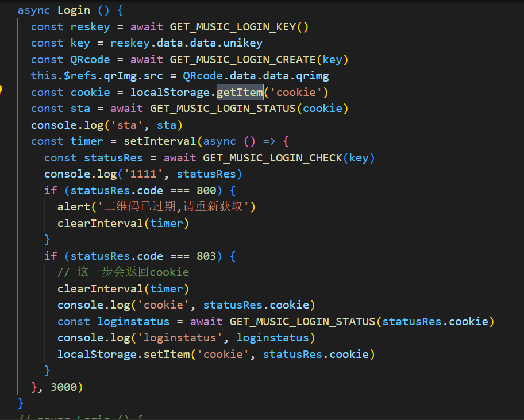
Task: Click the GET_MUSIC_LOGIN_KEY function call
Action: [x=233, y=27]
